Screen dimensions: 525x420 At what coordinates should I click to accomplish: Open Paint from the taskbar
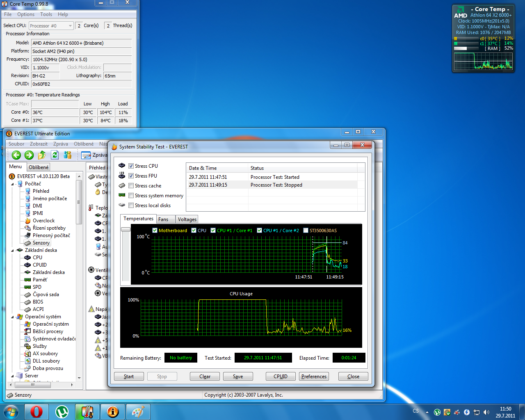(x=138, y=412)
